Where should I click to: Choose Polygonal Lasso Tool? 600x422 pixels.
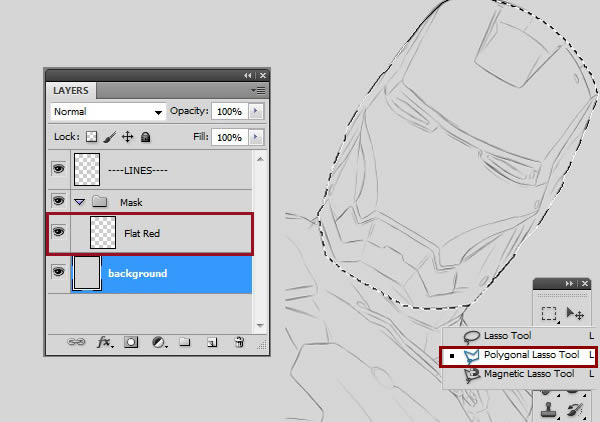click(519, 355)
